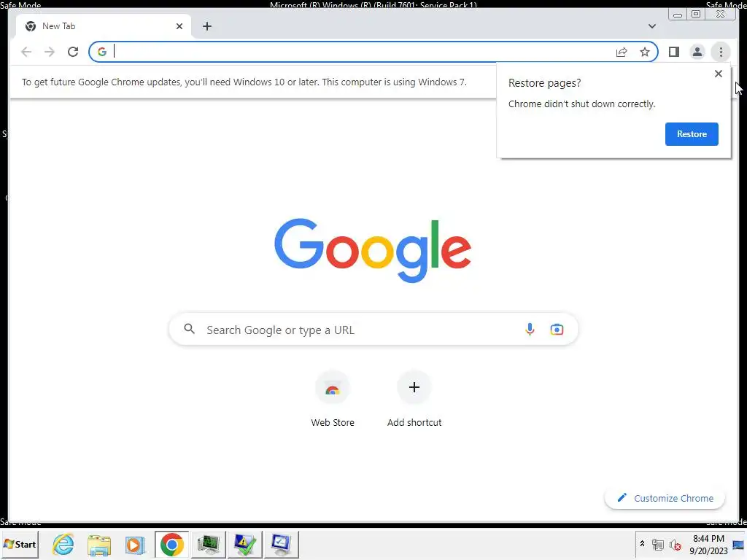This screenshot has height=560, width=747.
Task: Click the Windows 10 update notice text
Action: point(244,82)
